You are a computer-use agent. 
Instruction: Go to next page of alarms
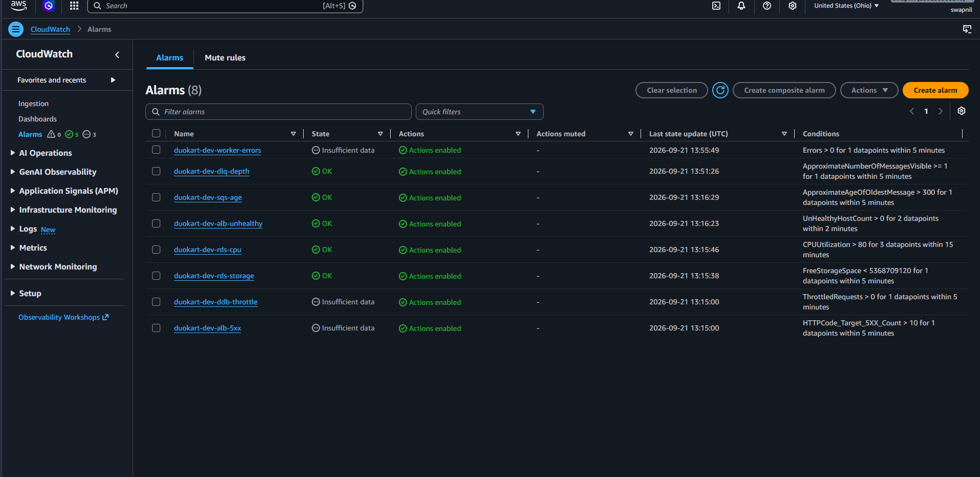[x=941, y=111]
